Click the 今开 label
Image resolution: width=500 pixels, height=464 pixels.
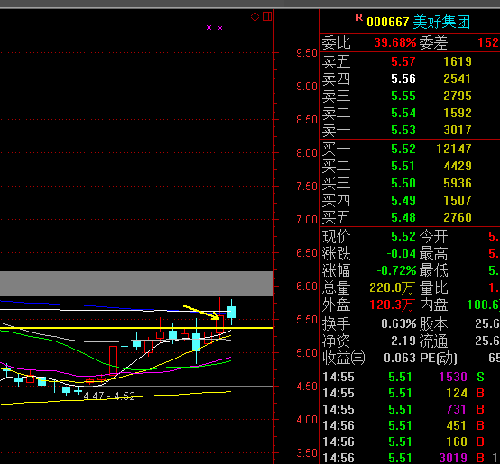coord(434,237)
